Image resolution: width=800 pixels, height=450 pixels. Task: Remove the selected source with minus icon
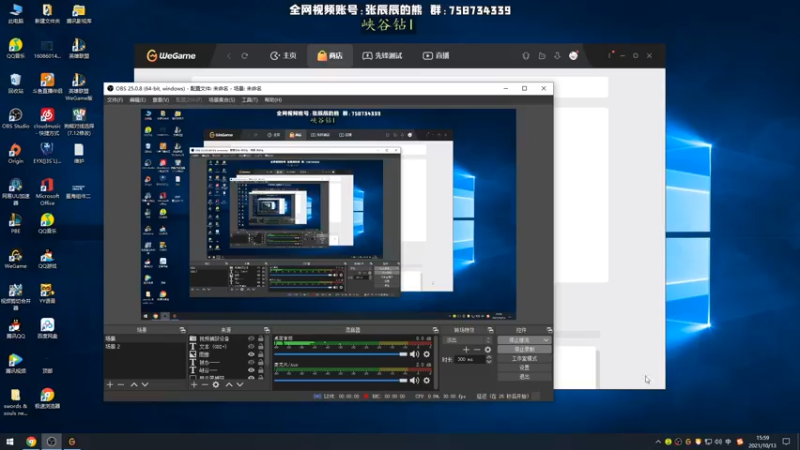205,385
